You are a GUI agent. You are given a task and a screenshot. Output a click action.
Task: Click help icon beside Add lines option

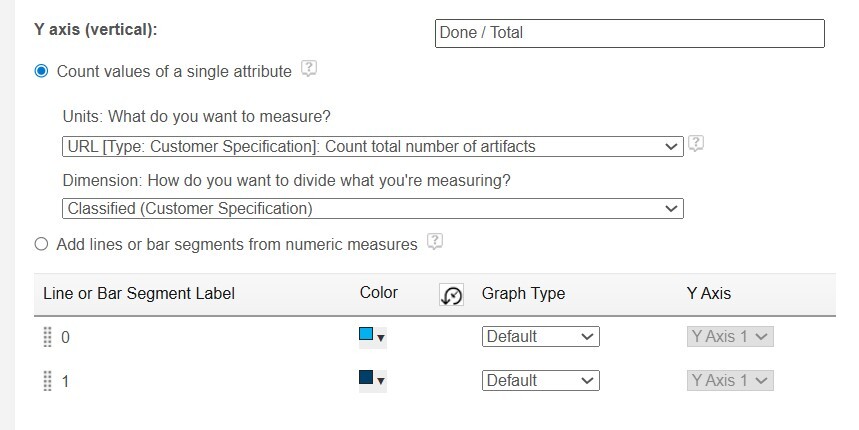(x=434, y=242)
